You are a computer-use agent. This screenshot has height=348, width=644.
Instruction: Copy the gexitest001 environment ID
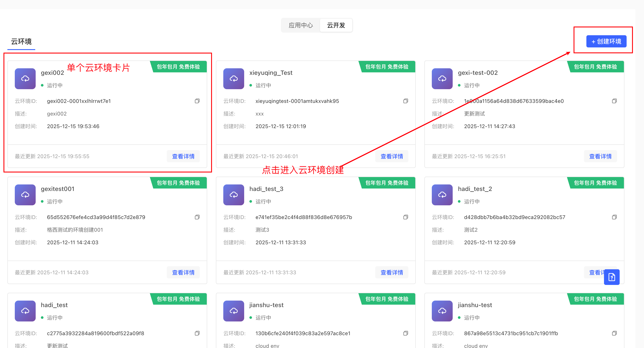click(197, 217)
